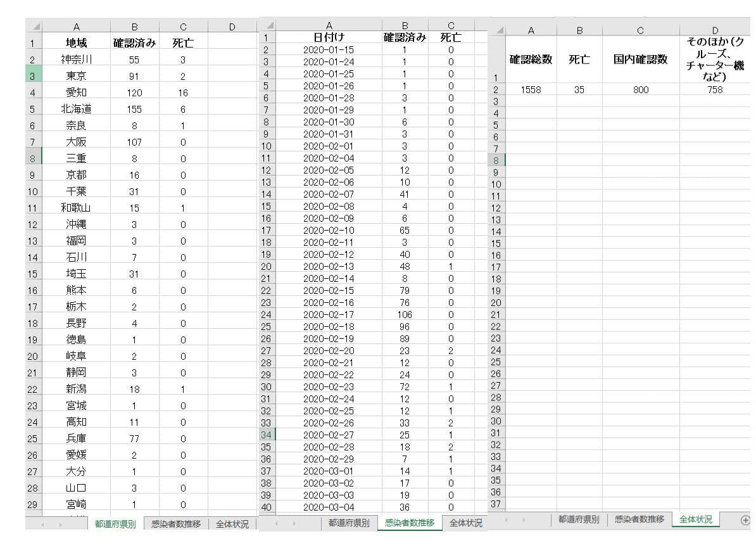756x548 pixels.
Task: Open 感染者数推移 tab in the summary sheet window
Action: pyautogui.click(x=639, y=519)
